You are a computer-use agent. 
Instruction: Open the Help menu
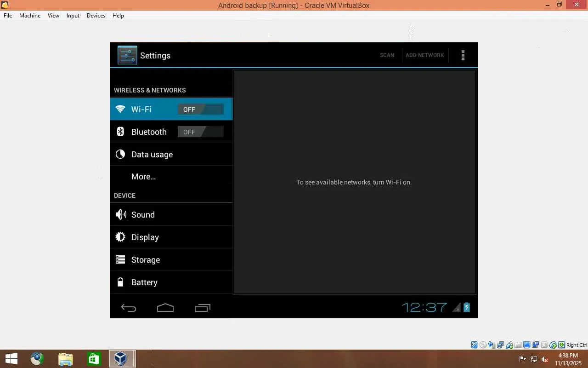[118, 15]
